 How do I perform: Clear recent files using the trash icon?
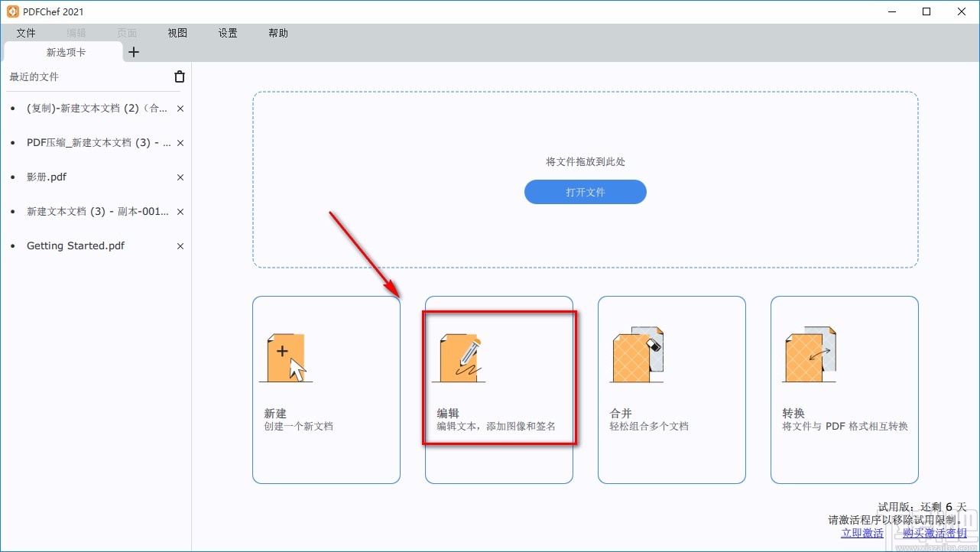pyautogui.click(x=179, y=76)
